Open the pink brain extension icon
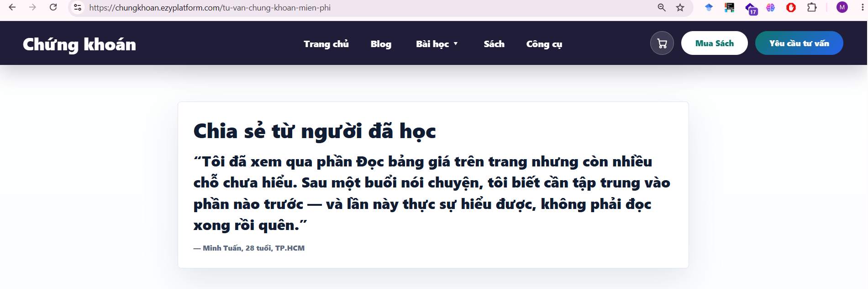868x289 pixels. 771,7
